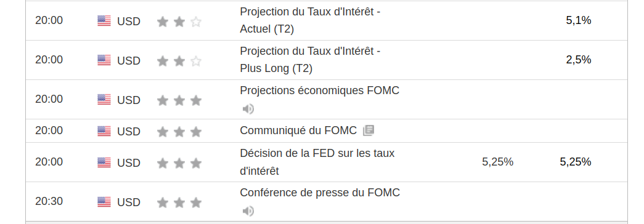Click the empty third star in Plus Long row
The width and height of the screenshot is (644, 224).
tap(196, 61)
